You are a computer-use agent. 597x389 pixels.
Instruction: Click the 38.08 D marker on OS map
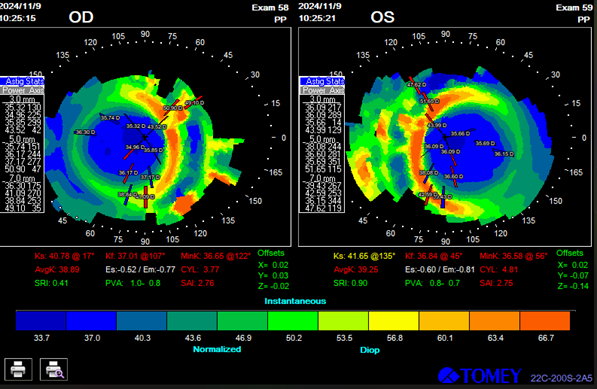point(429,173)
